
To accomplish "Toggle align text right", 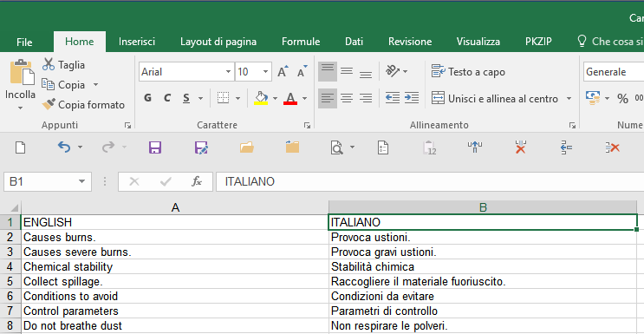I will point(366,98).
